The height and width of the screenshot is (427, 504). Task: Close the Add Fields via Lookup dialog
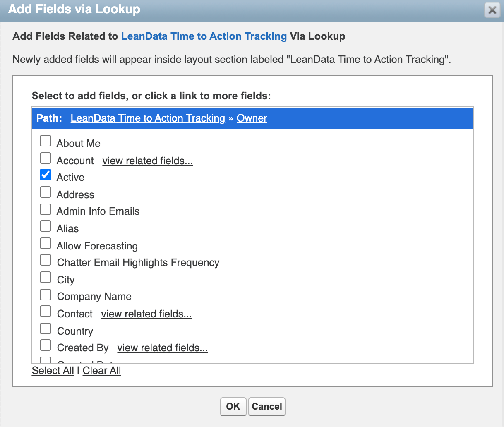(492, 10)
